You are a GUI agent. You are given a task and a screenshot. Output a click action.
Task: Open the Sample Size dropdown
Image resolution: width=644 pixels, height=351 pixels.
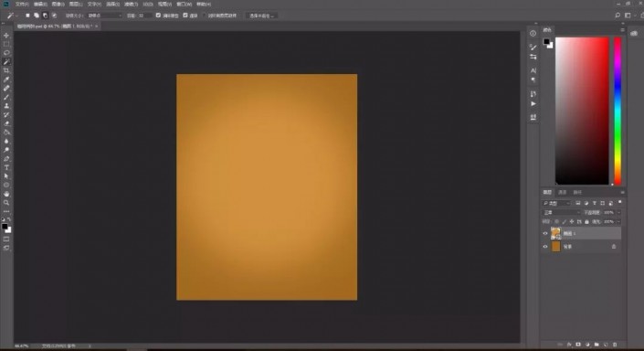click(x=105, y=16)
